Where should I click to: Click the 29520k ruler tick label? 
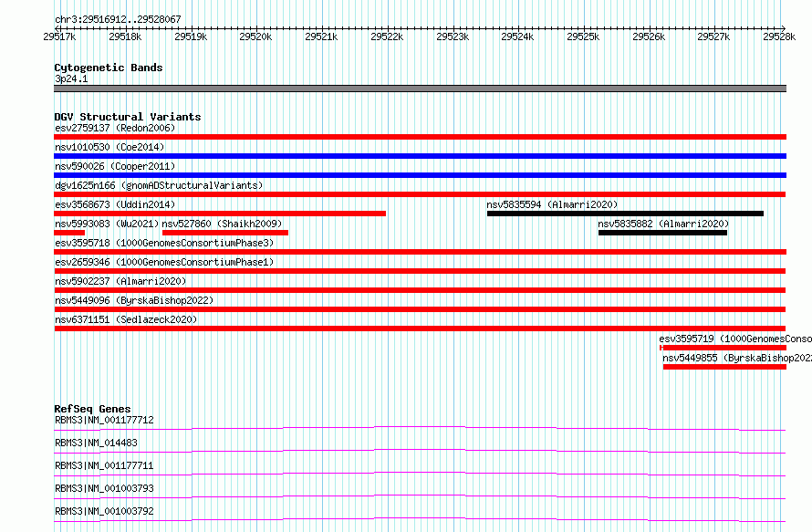(255, 37)
